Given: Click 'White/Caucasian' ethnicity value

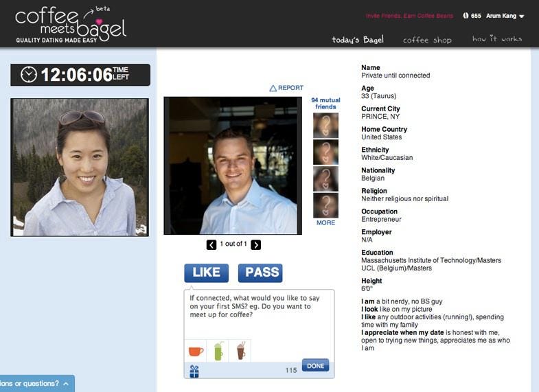Looking at the screenshot, I should click(387, 158).
